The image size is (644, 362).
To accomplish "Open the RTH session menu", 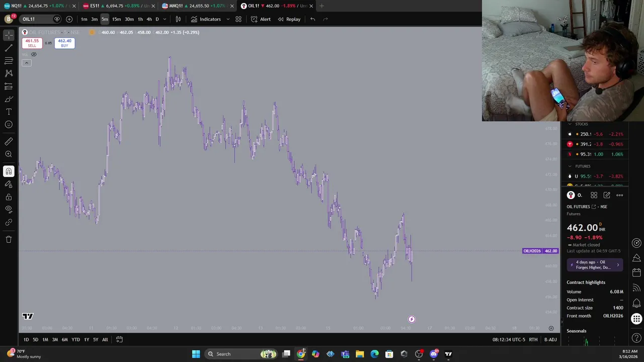I will pyautogui.click(x=533, y=340).
